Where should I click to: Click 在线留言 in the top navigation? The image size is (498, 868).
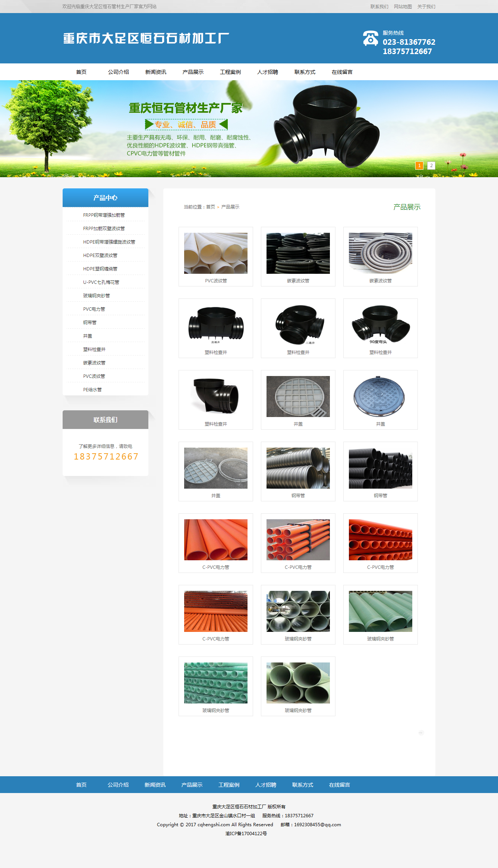[342, 72]
